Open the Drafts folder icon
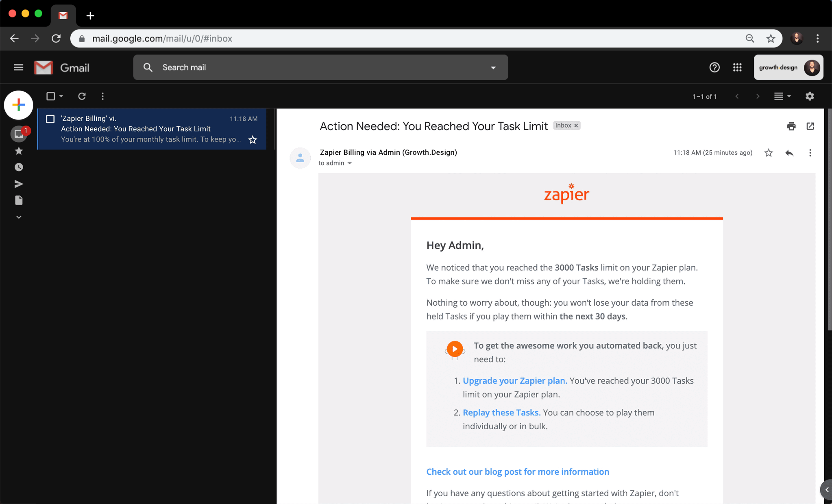The image size is (832, 504). (x=19, y=200)
